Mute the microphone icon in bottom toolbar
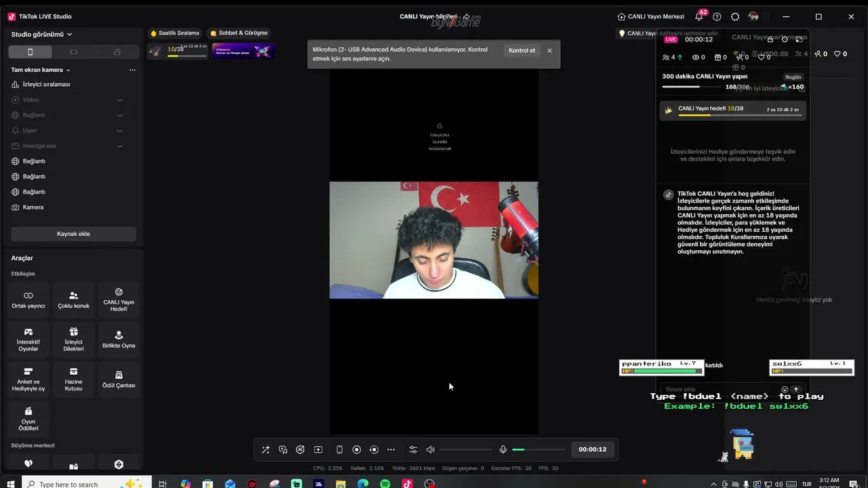 tap(503, 449)
